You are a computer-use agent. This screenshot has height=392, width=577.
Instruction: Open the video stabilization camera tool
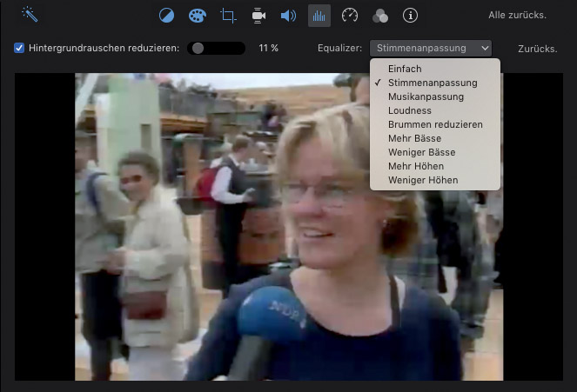pyautogui.click(x=258, y=16)
